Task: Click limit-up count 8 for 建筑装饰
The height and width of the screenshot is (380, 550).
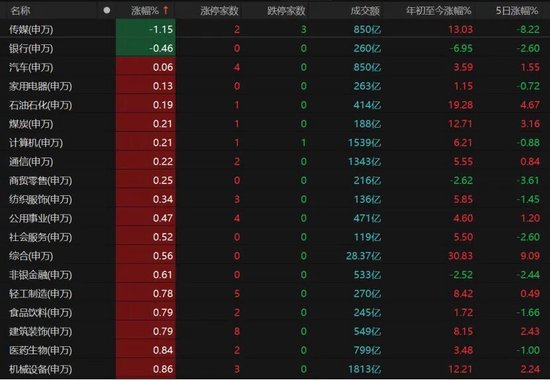Action: pos(237,332)
